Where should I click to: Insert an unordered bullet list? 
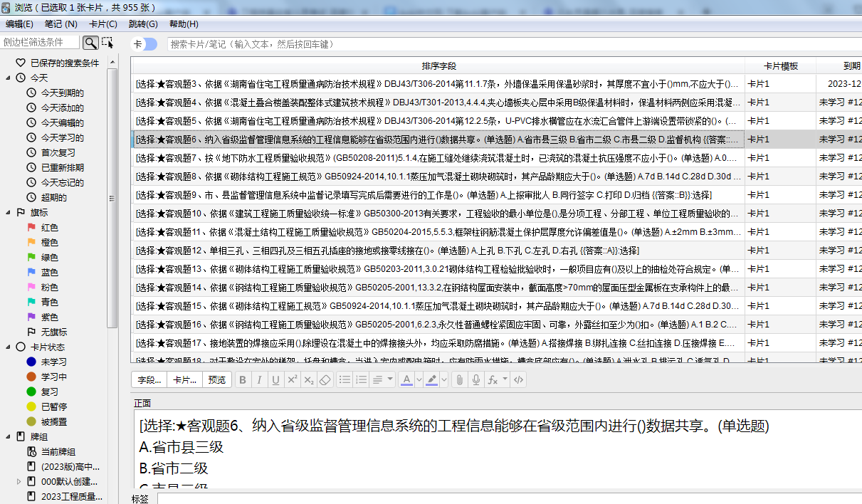(x=345, y=380)
